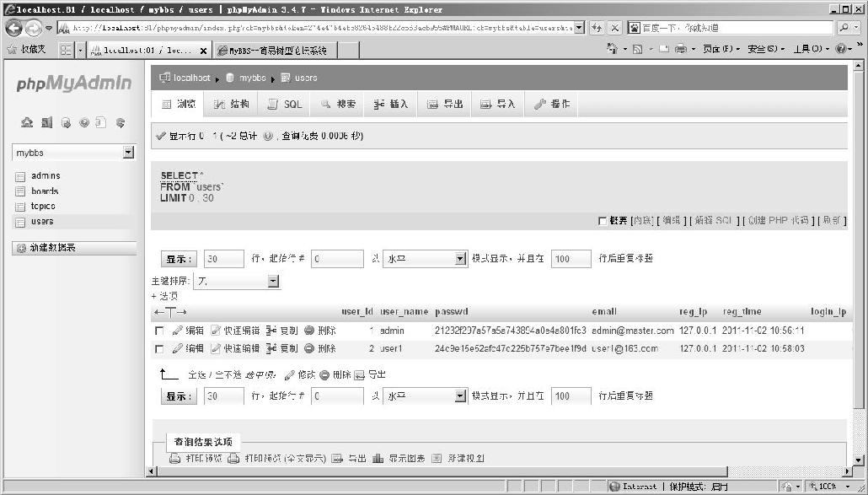Switch to the Structure tab

click(232, 104)
